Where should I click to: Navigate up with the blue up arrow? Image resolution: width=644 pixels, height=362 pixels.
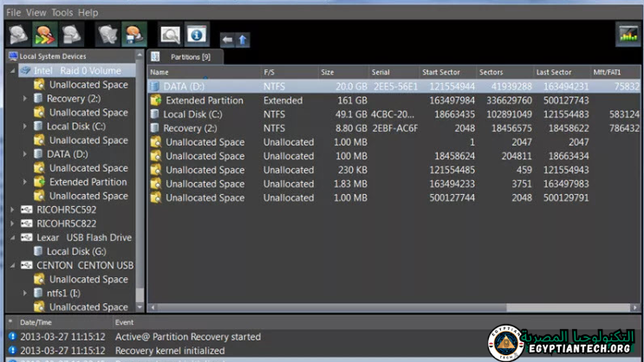(243, 40)
